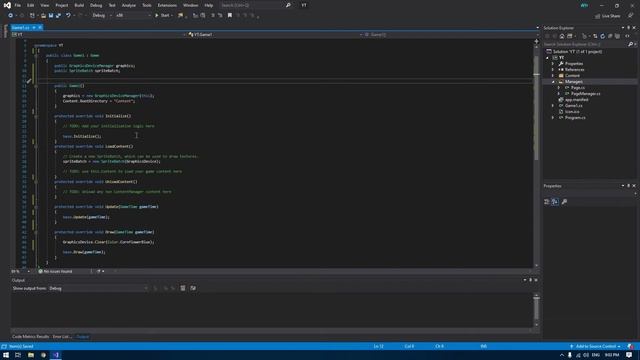Open Windows Start menu
The image size is (640, 360).
coord(6,355)
